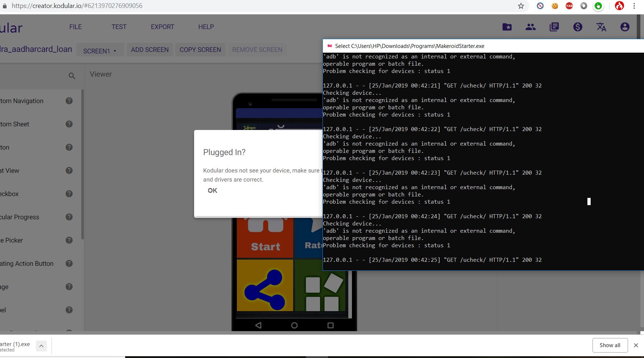Open the library docs icon
The height and width of the screenshot is (358, 644).
(554, 27)
